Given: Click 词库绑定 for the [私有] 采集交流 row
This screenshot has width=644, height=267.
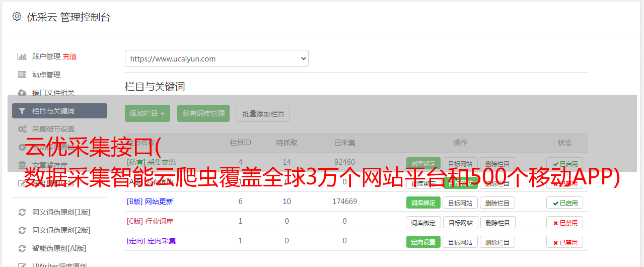Looking at the screenshot, I should coord(423,163).
